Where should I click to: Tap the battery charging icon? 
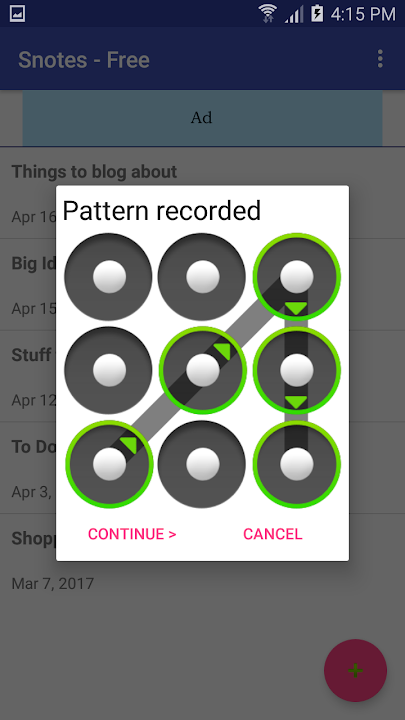tap(317, 13)
